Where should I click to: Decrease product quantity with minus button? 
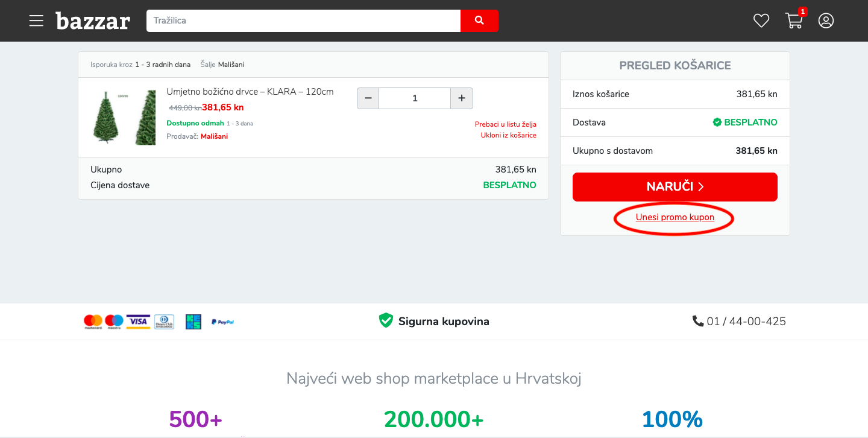click(x=368, y=98)
